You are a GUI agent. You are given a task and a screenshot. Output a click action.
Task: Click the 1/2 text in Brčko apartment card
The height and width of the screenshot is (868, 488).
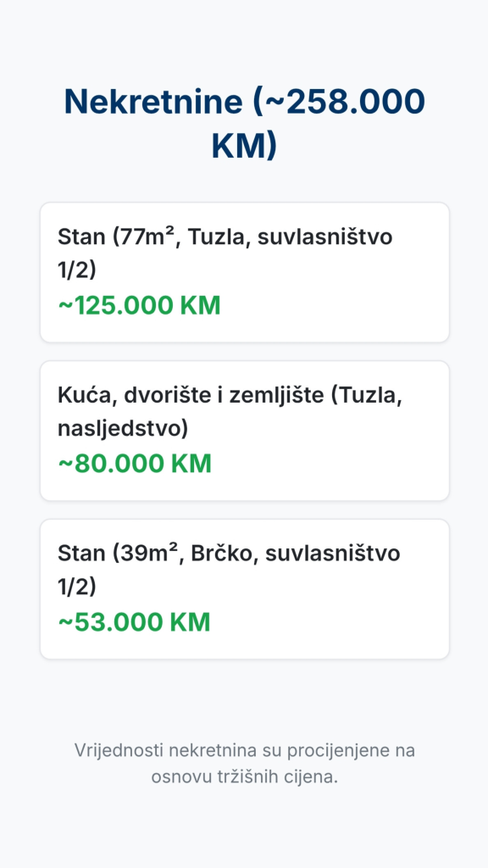point(77,587)
